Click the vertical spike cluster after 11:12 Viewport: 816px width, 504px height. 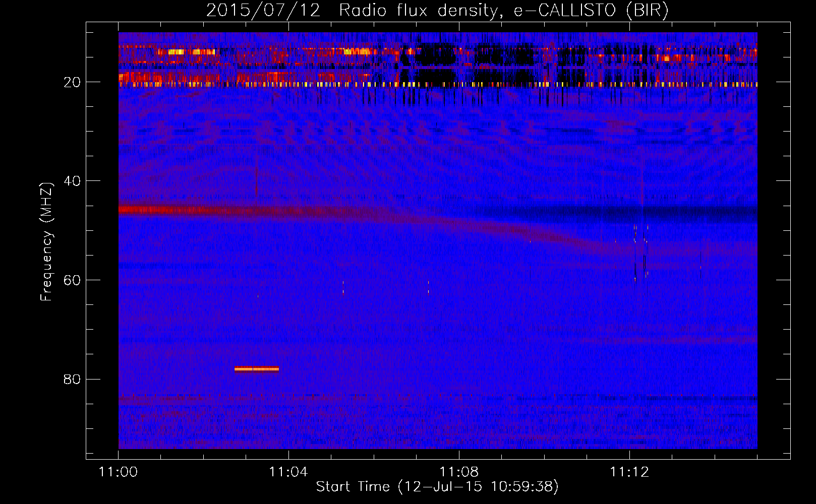(641, 252)
